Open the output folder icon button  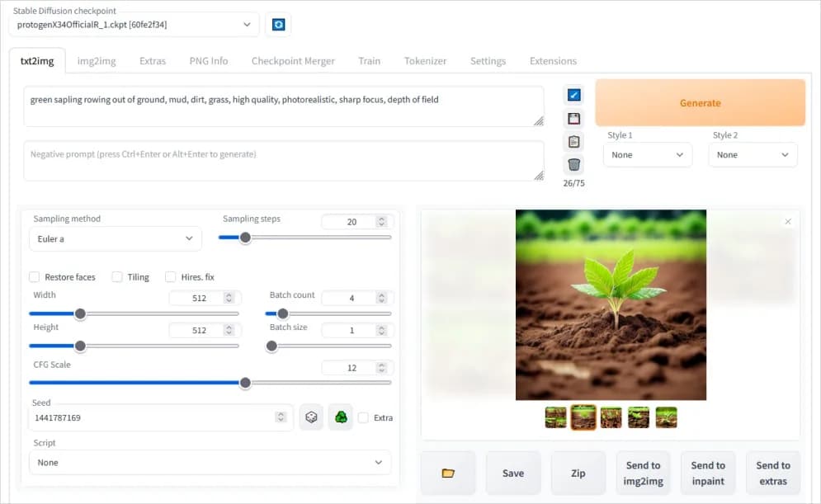[x=448, y=473]
